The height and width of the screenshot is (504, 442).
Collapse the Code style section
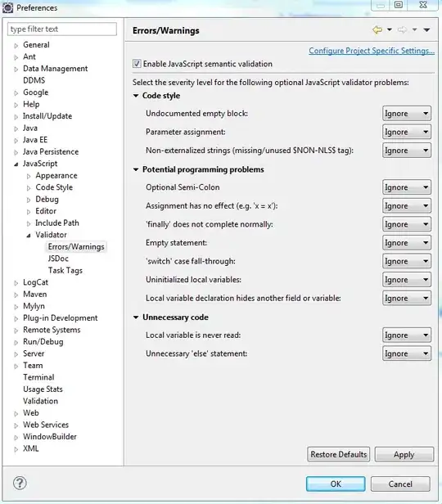pos(136,96)
